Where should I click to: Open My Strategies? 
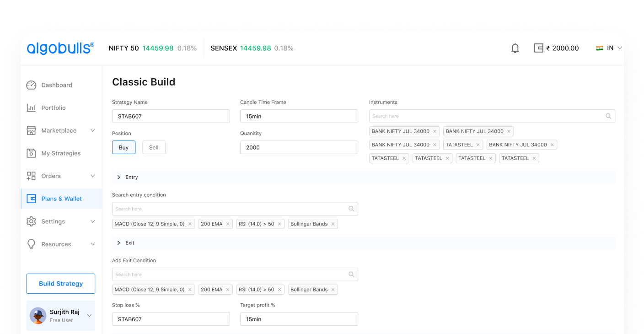pyautogui.click(x=61, y=153)
